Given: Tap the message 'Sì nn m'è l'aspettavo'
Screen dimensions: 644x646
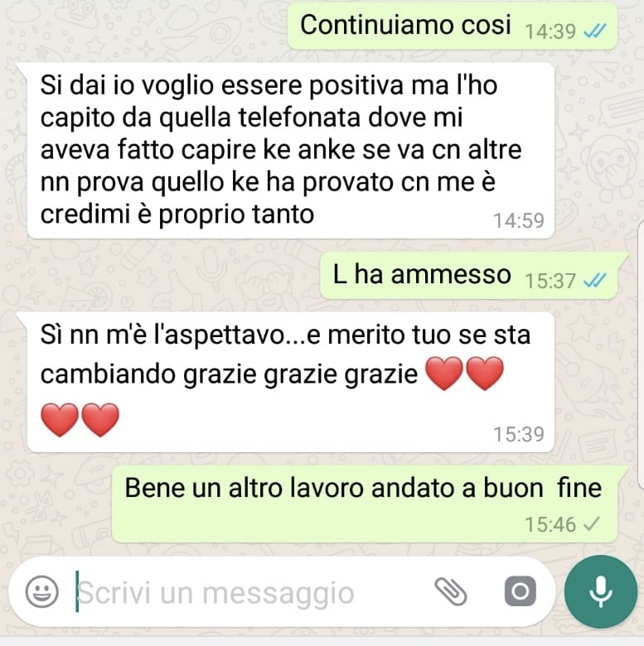Looking at the screenshot, I should 290,382.
